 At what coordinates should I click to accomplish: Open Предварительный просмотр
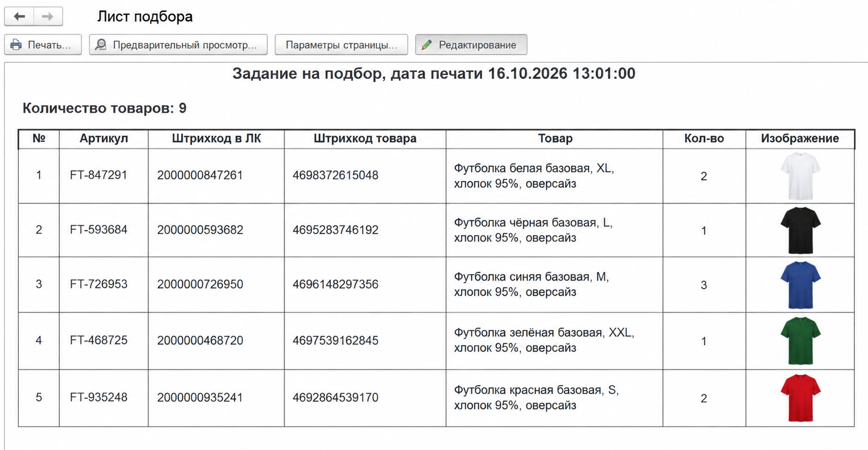(x=178, y=45)
